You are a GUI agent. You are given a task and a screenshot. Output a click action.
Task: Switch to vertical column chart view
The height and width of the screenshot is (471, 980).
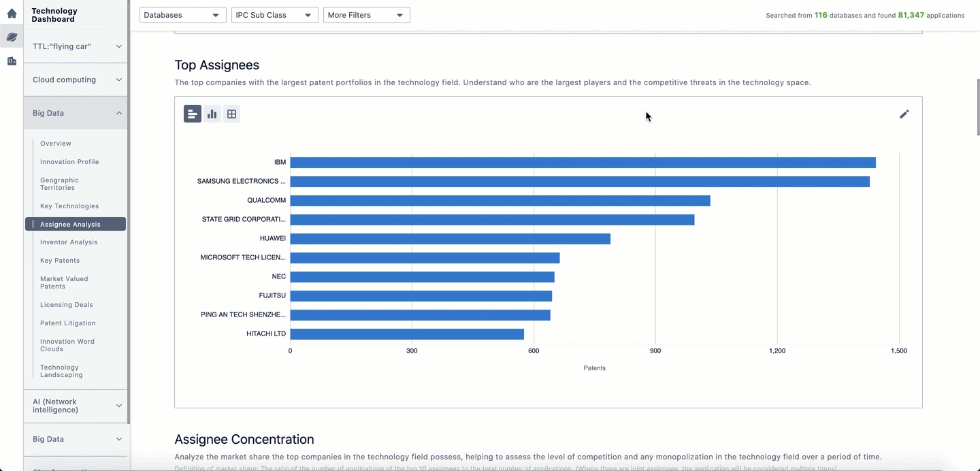(212, 114)
